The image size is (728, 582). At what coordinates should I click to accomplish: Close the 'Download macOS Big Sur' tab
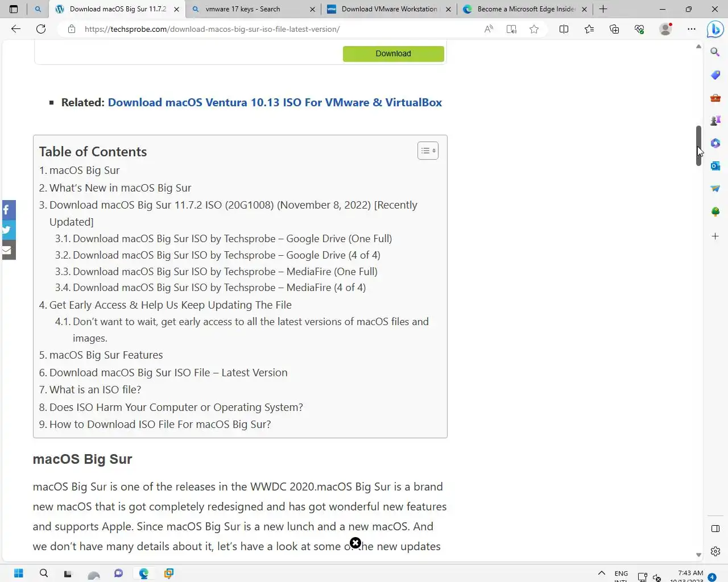pos(176,9)
